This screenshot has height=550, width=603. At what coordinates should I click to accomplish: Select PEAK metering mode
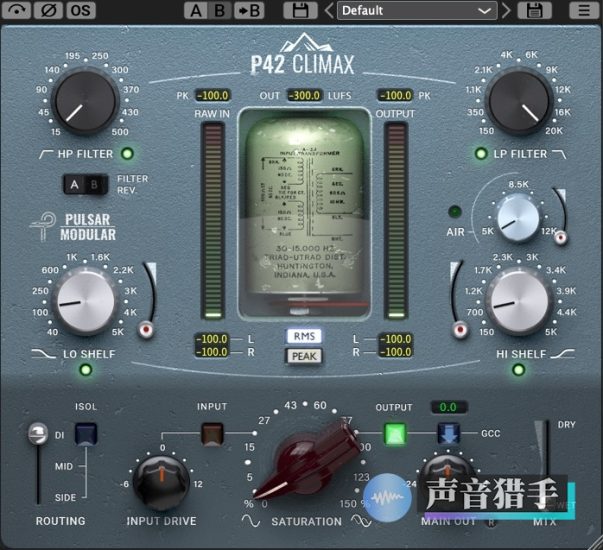[x=304, y=356]
